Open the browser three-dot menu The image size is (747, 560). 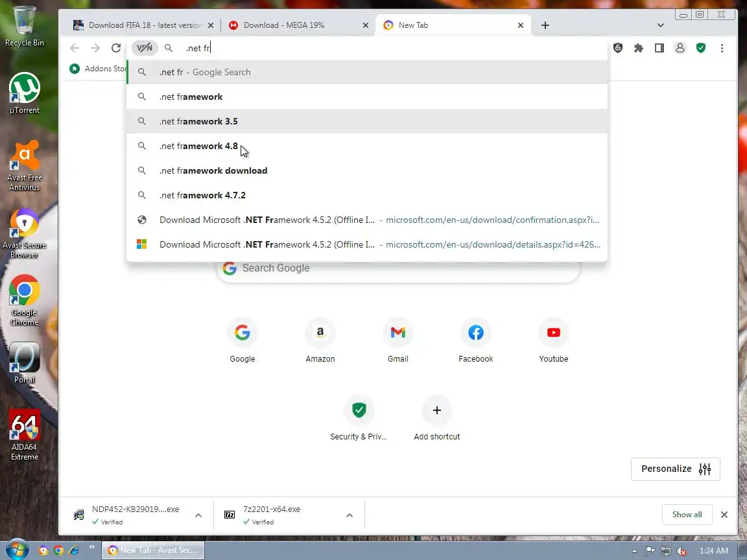722,47
